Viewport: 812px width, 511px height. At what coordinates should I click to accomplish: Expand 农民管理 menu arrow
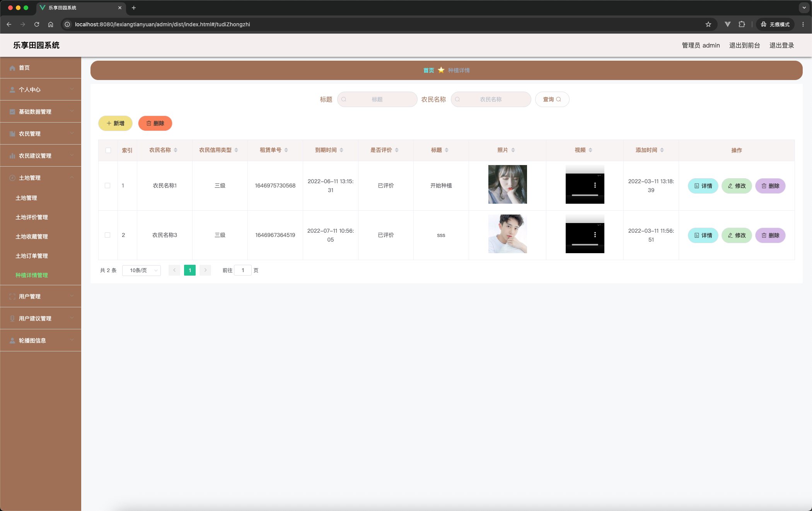pyautogui.click(x=72, y=133)
